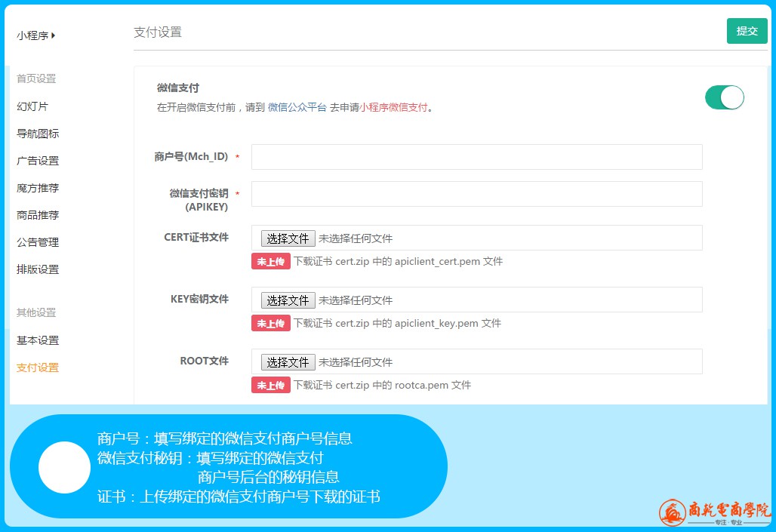The width and height of the screenshot is (776, 532).
Task: Open 公告管理 in the sidebar
Action: click(x=38, y=242)
